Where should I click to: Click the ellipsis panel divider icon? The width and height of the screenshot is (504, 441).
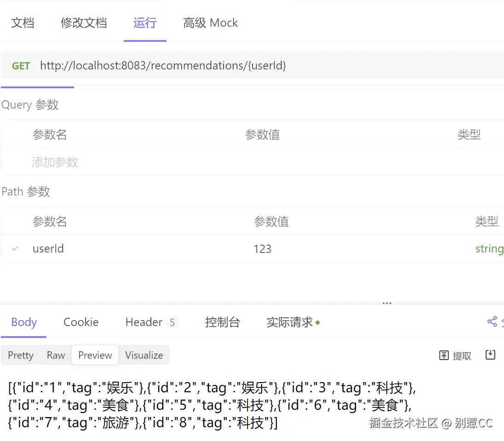[x=386, y=303]
